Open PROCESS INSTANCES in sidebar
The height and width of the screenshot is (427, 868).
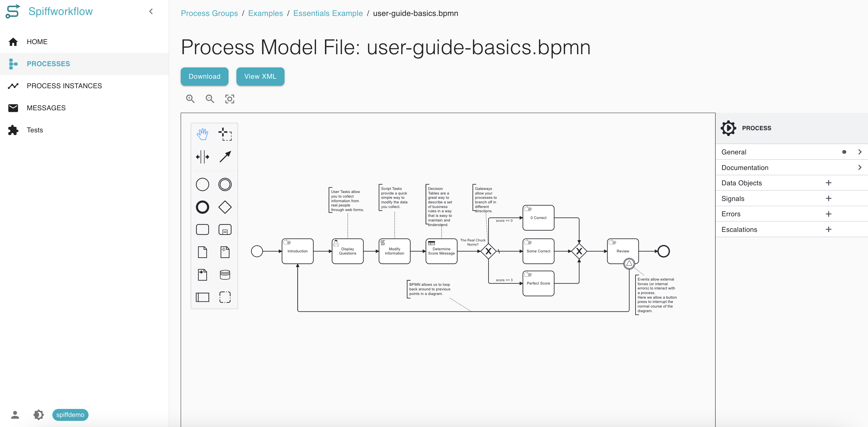(64, 85)
